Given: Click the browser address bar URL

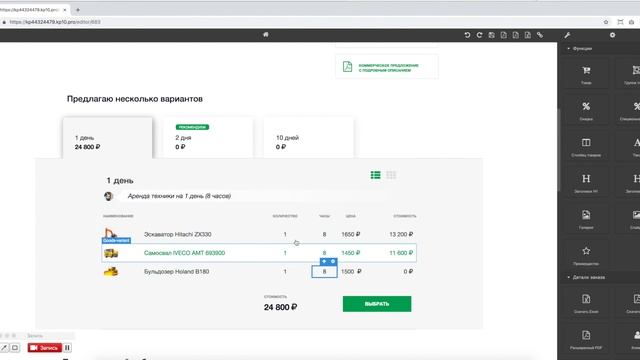Looking at the screenshot, I should (x=55, y=22).
